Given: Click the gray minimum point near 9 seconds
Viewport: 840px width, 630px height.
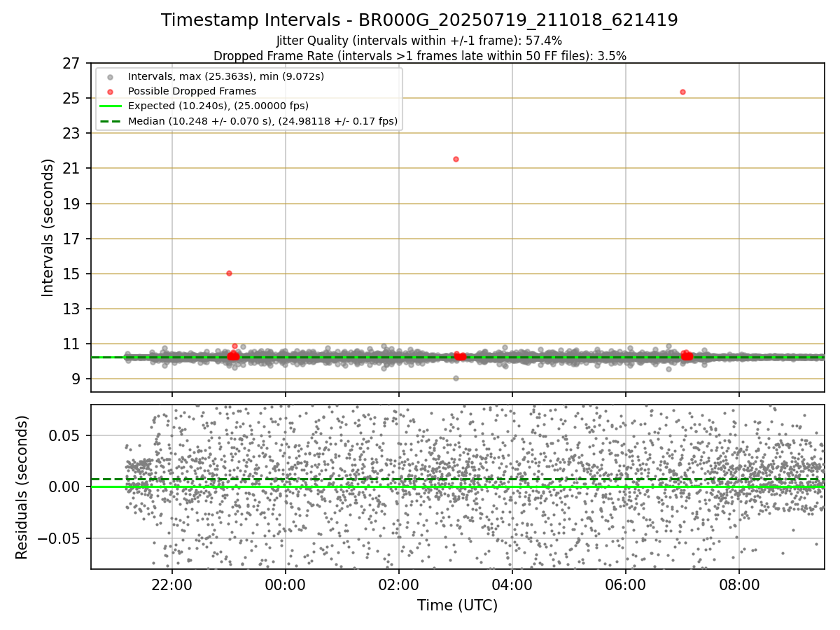Looking at the screenshot, I should [x=456, y=378].
